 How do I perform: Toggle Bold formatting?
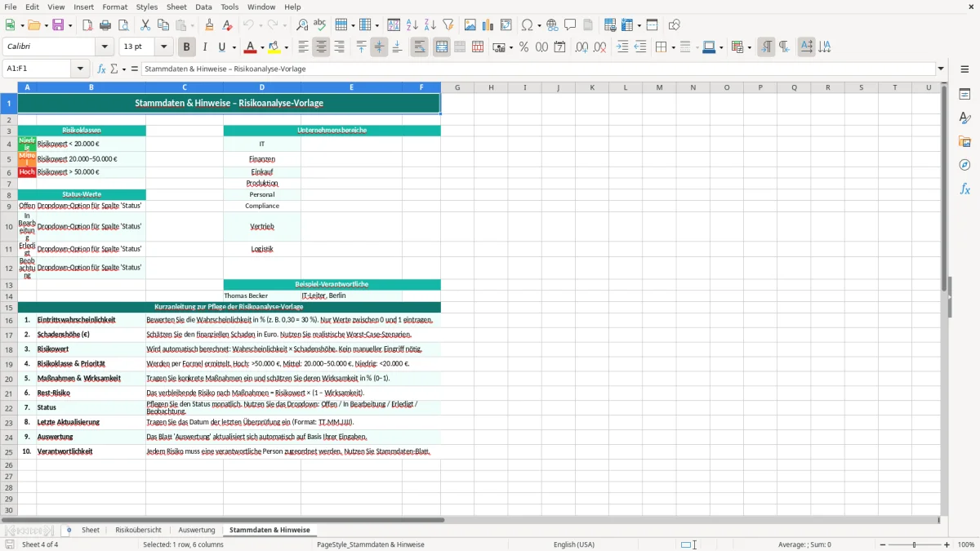187,47
